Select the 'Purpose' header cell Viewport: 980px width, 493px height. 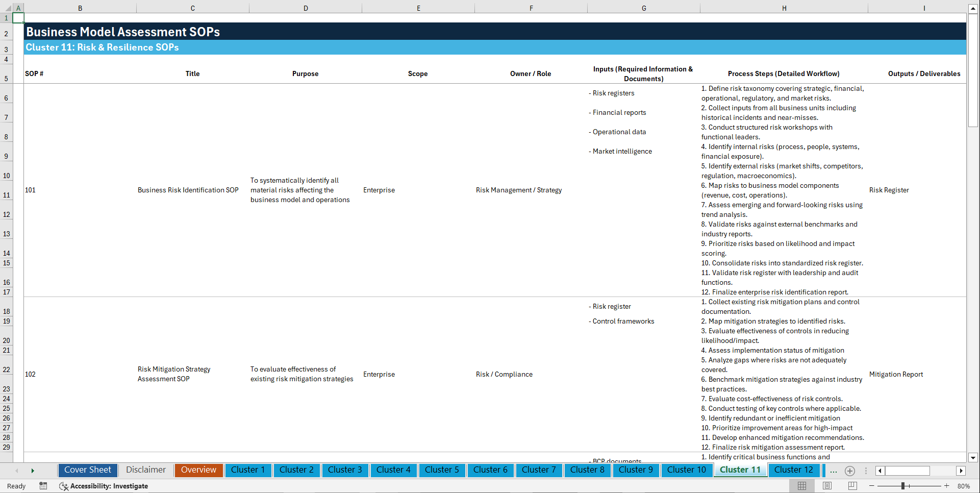tap(305, 73)
